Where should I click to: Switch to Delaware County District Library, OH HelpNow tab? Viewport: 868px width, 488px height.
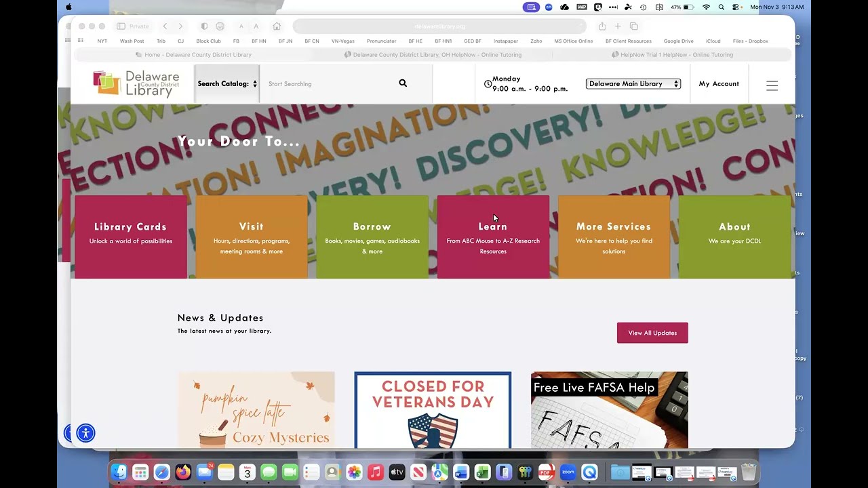433,54
